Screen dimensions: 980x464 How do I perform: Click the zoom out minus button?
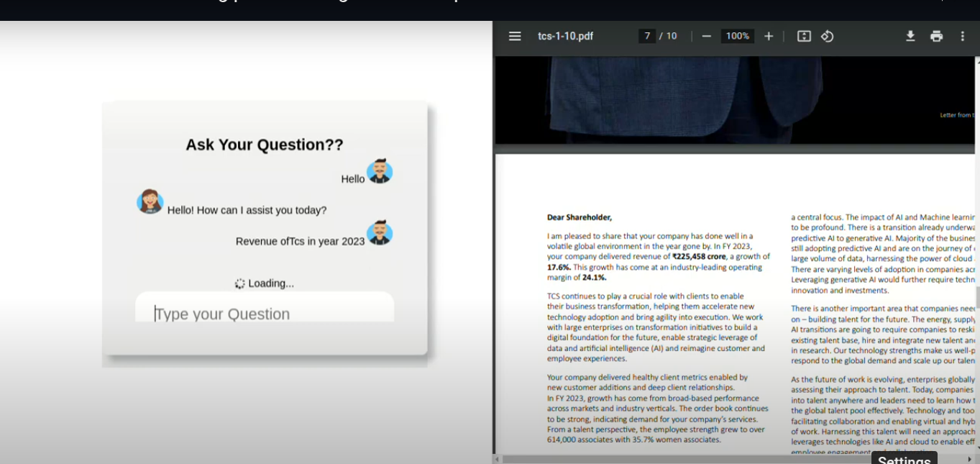(706, 36)
